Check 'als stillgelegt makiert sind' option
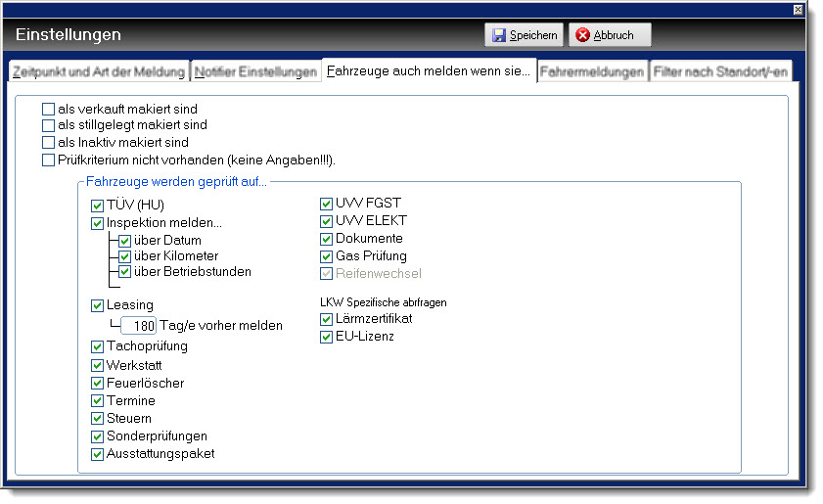 [x=48, y=125]
